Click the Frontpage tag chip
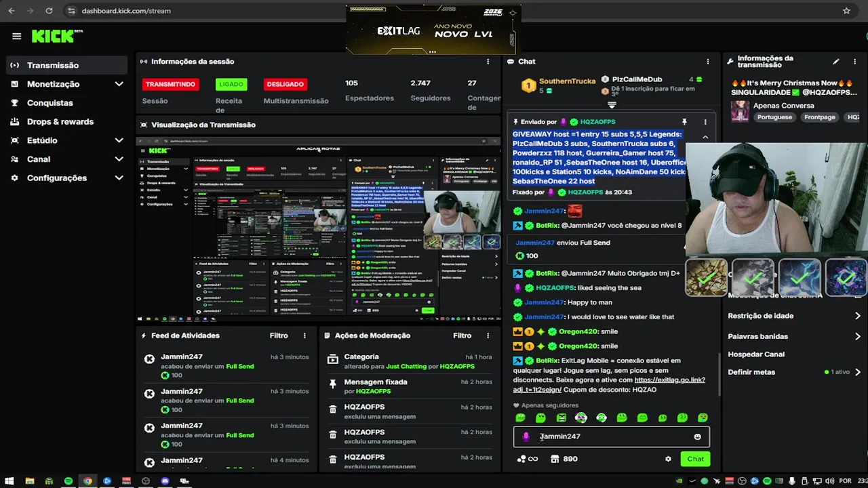 pyautogui.click(x=819, y=117)
